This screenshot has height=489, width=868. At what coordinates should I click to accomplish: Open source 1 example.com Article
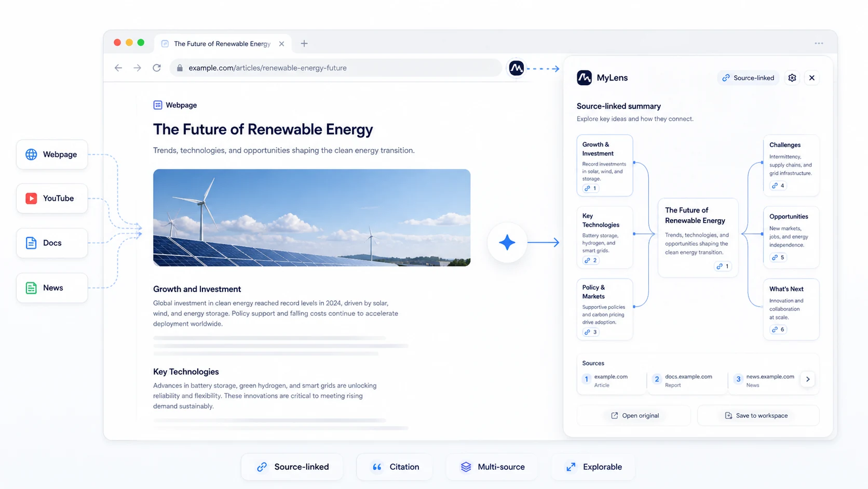[612, 380]
